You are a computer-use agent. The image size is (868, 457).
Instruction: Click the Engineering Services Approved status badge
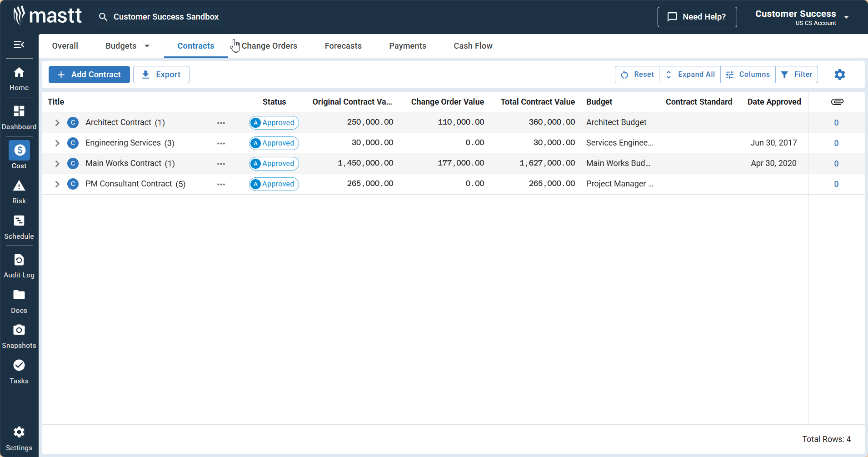tap(274, 143)
